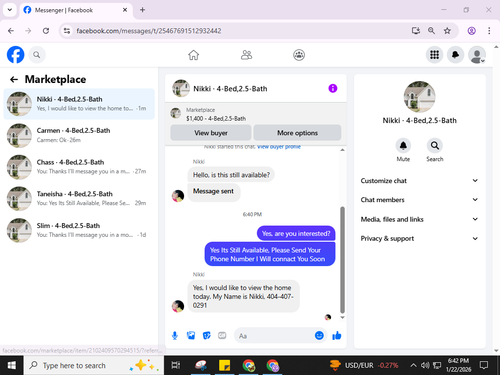
Task: Click Nikki's avatar beside her last message
Action: coord(178,306)
